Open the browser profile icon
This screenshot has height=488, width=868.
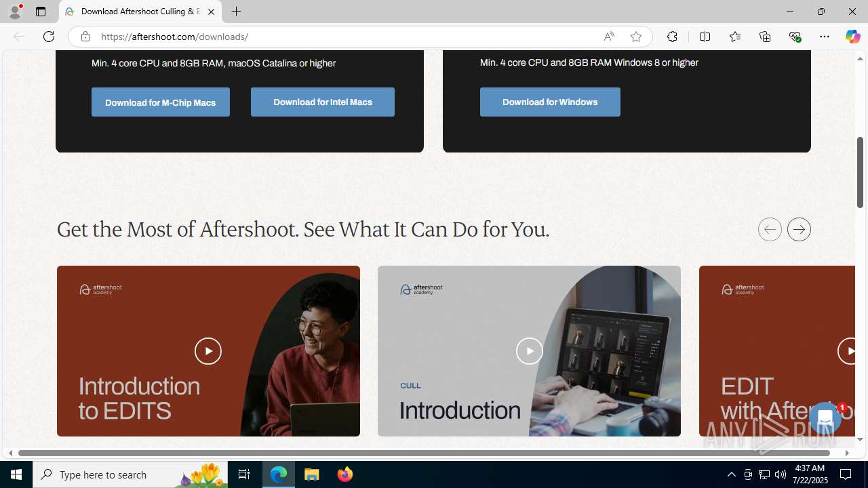15,12
